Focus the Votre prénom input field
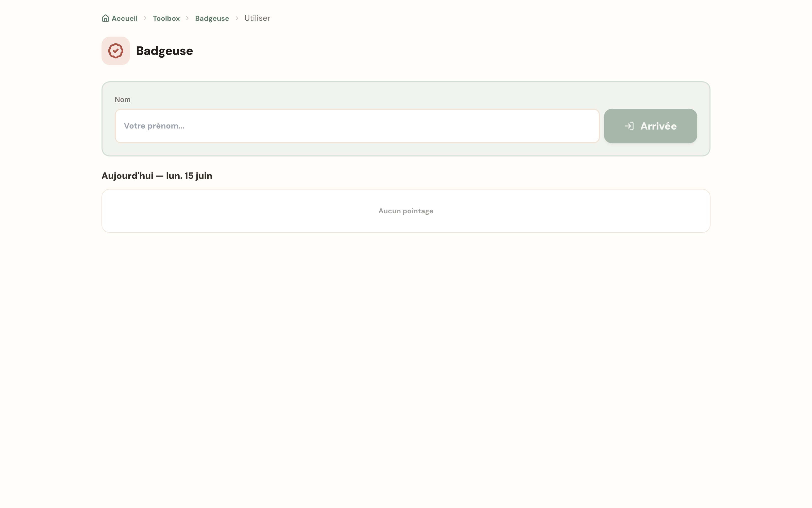This screenshot has width=812, height=508. pos(357,126)
